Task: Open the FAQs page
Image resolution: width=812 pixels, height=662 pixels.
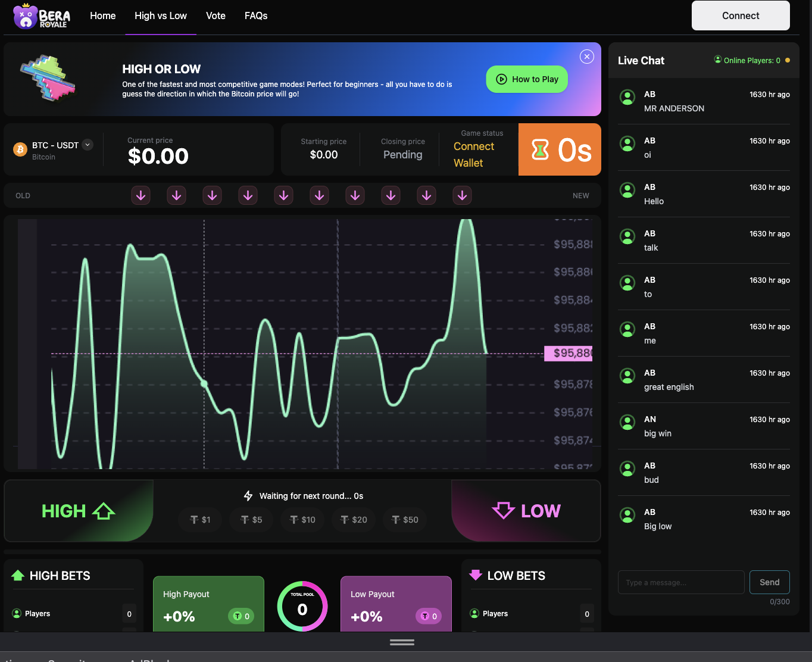Action: 256,15
